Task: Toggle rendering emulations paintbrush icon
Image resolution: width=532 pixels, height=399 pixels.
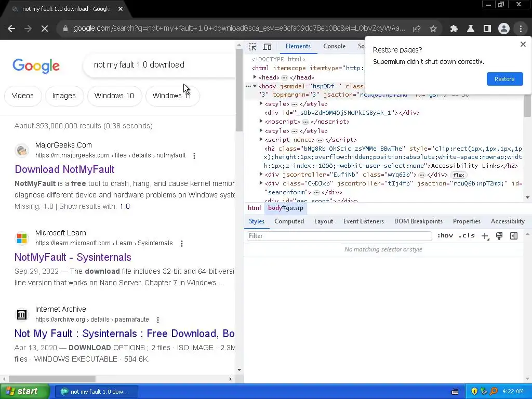Action: click(x=499, y=236)
